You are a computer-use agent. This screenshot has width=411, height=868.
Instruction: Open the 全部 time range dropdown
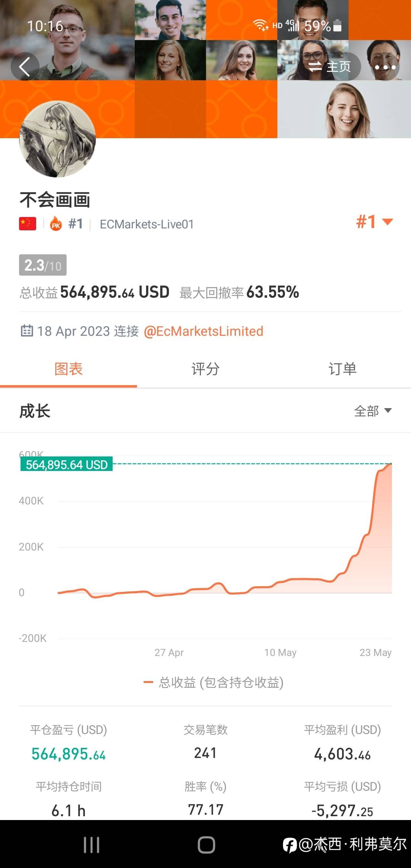[x=373, y=411]
